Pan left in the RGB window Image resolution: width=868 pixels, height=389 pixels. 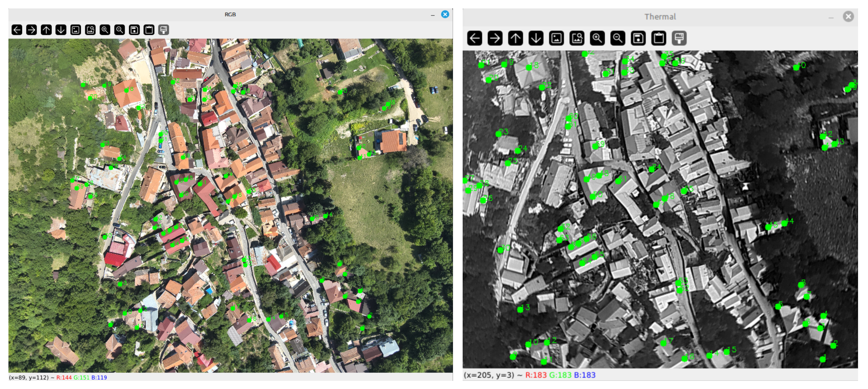click(x=17, y=30)
